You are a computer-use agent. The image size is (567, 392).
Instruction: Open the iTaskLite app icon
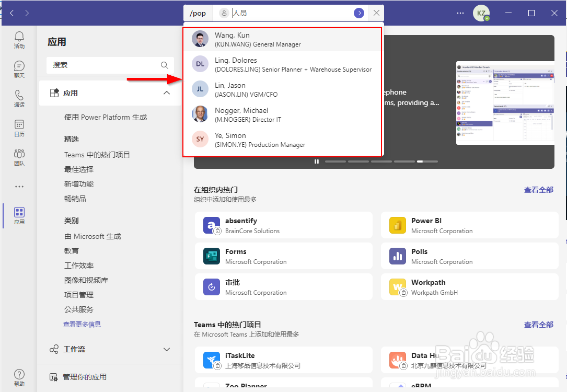point(212,360)
